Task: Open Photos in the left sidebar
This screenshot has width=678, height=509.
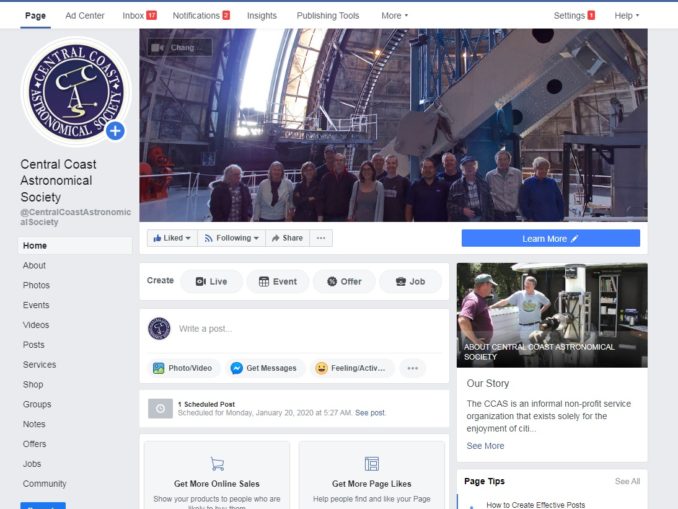Action: pyautogui.click(x=36, y=285)
